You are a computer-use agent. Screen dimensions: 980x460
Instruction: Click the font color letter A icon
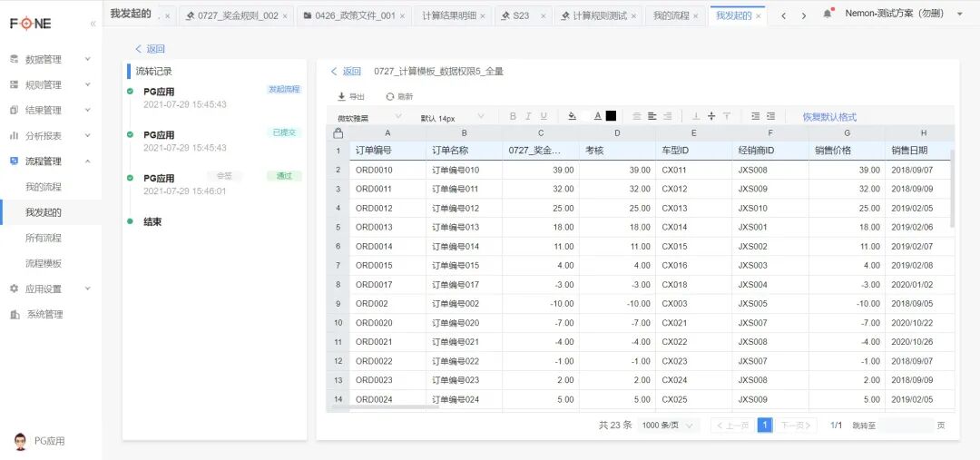coord(597,116)
